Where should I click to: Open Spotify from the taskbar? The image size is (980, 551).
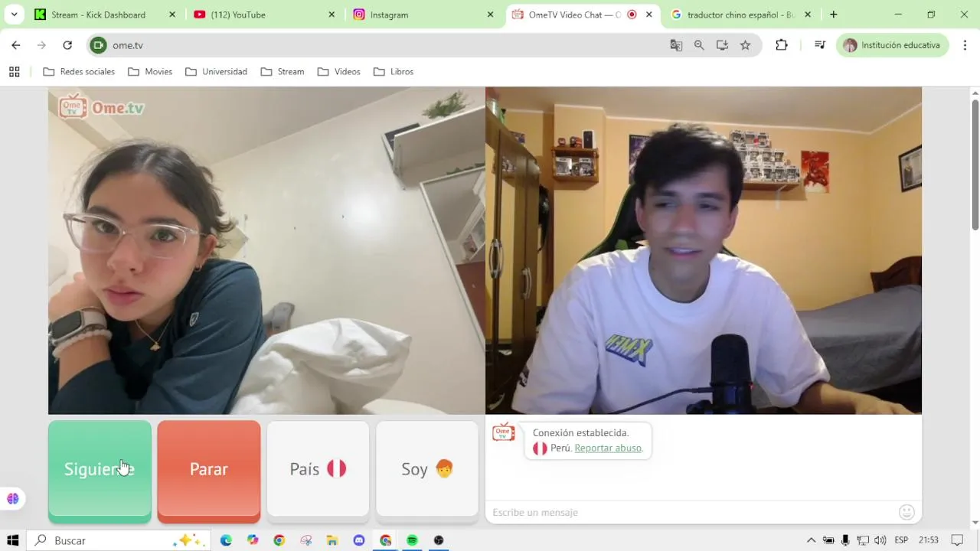coord(412,540)
